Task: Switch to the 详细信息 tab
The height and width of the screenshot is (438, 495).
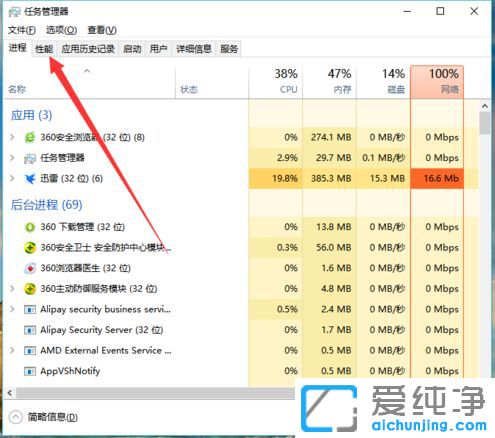Action: 194,49
